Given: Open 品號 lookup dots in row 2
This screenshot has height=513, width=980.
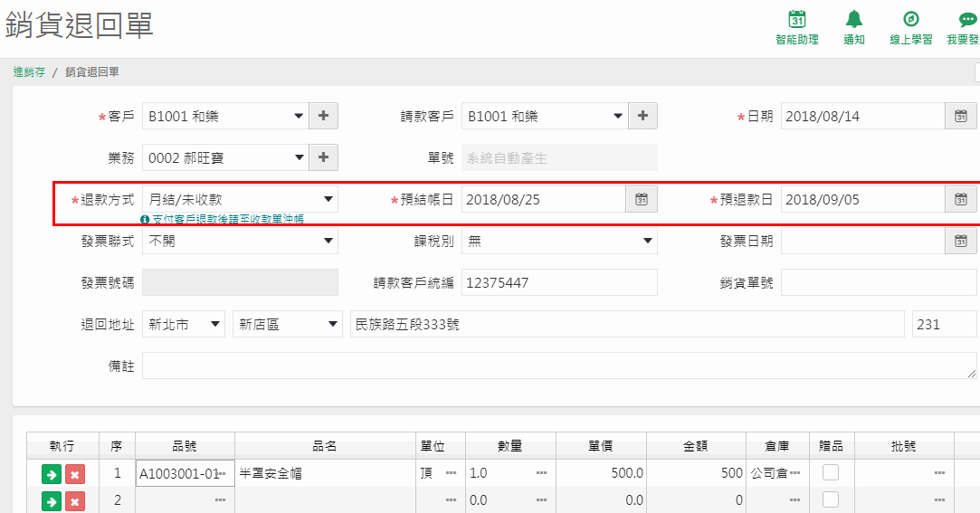Looking at the screenshot, I should pyautogui.click(x=220, y=499).
